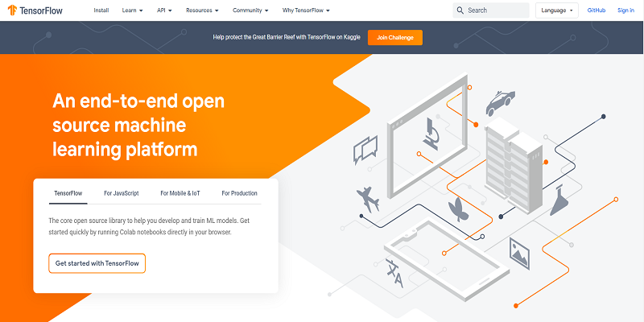This screenshot has width=644, height=322.
Task: Click the picture frame illustration icon
Action: (x=520, y=252)
